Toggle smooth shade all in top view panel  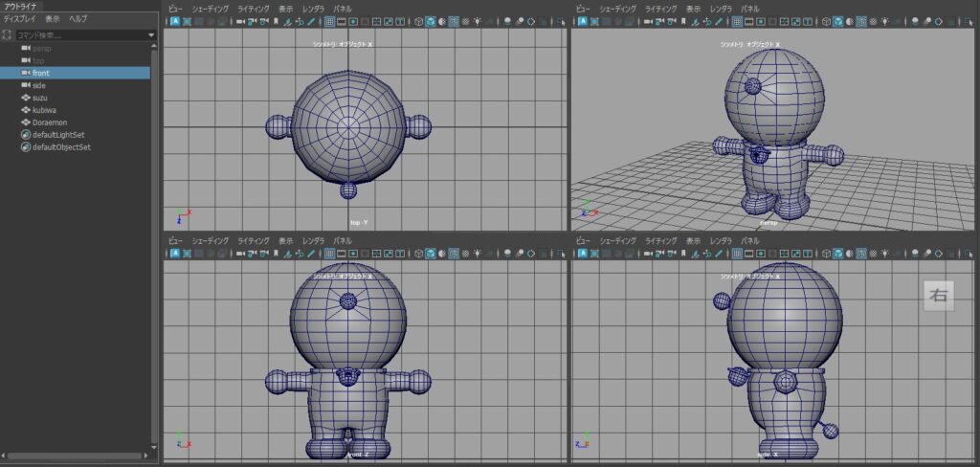(x=430, y=21)
